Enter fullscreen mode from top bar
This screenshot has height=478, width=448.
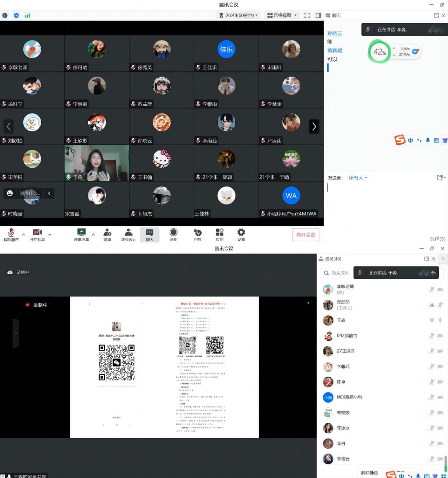(307, 15)
